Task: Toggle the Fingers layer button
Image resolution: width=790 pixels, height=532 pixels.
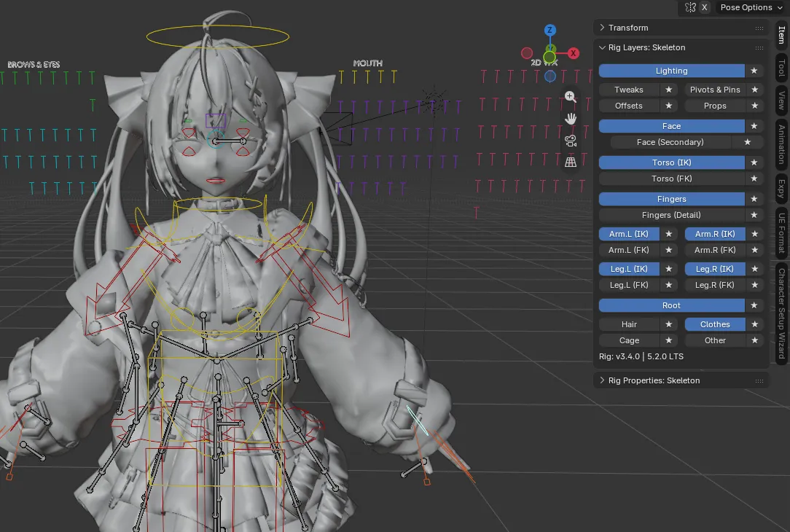Action: coord(672,199)
